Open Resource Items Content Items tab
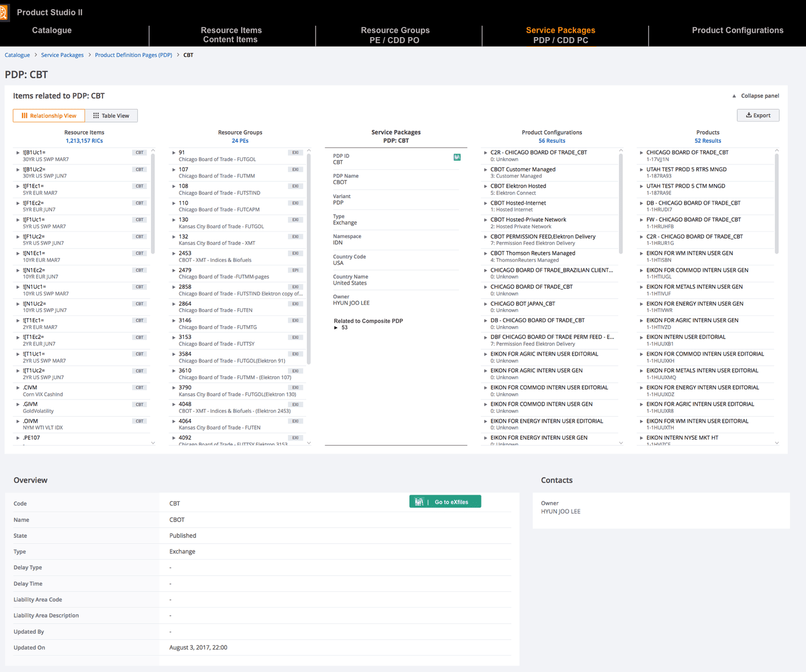Screen dimensions: 806x672 tap(231, 35)
